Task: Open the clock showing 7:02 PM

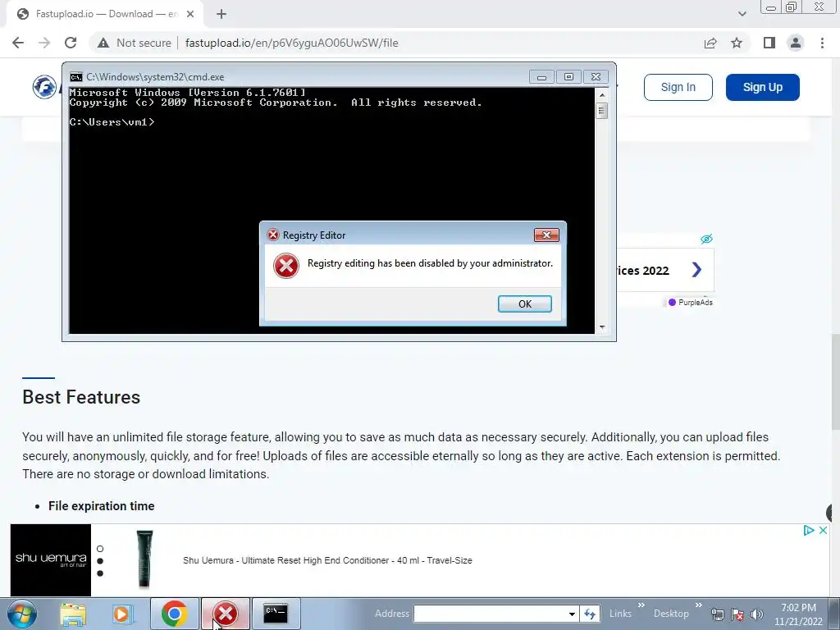Action: [798, 614]
